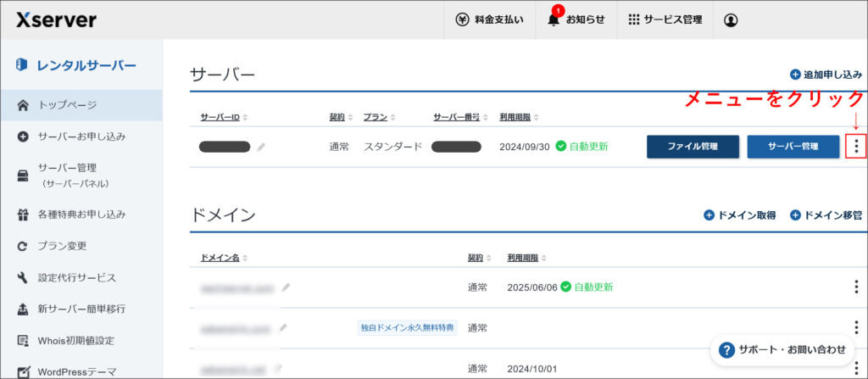Click the wrench icon beside 設定代行サービス
The height and width of the screenshot is (379, 868).
23,277
